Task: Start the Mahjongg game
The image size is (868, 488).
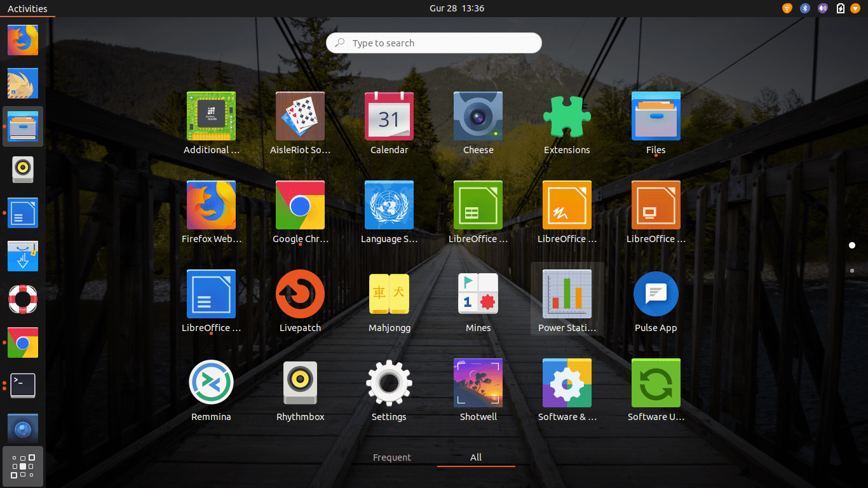Action: click(389, 294)
